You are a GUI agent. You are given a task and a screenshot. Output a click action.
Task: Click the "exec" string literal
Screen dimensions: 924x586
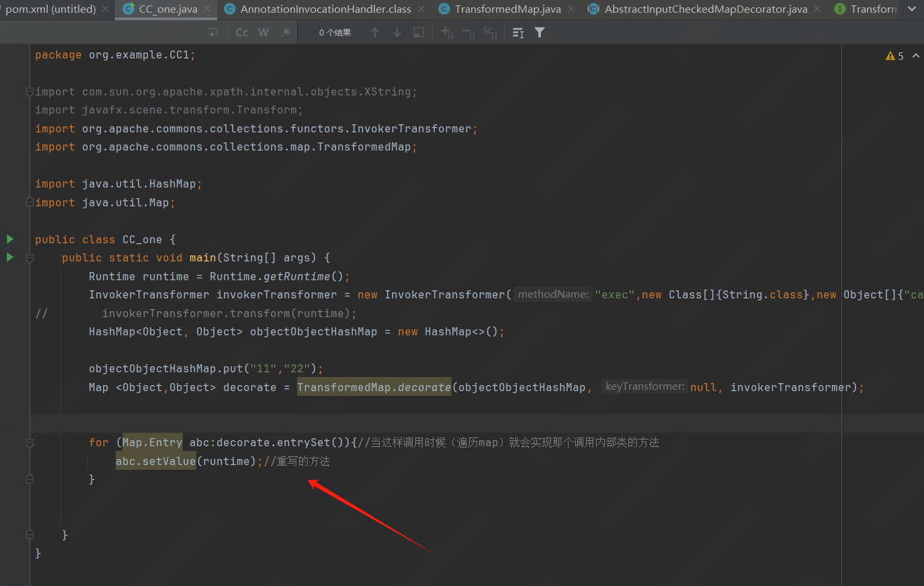point(615,295)
